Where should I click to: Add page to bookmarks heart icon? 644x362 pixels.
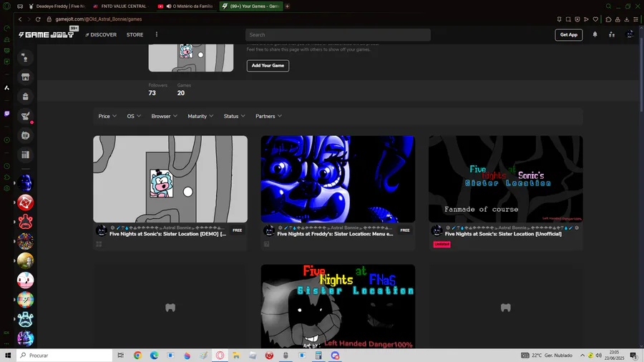tap(595, 19)
